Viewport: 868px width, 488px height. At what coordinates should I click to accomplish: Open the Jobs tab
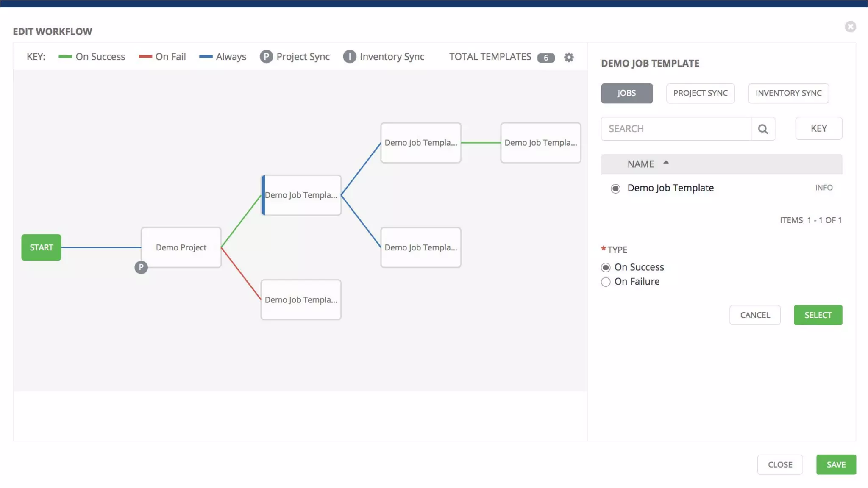pos(626,93)
